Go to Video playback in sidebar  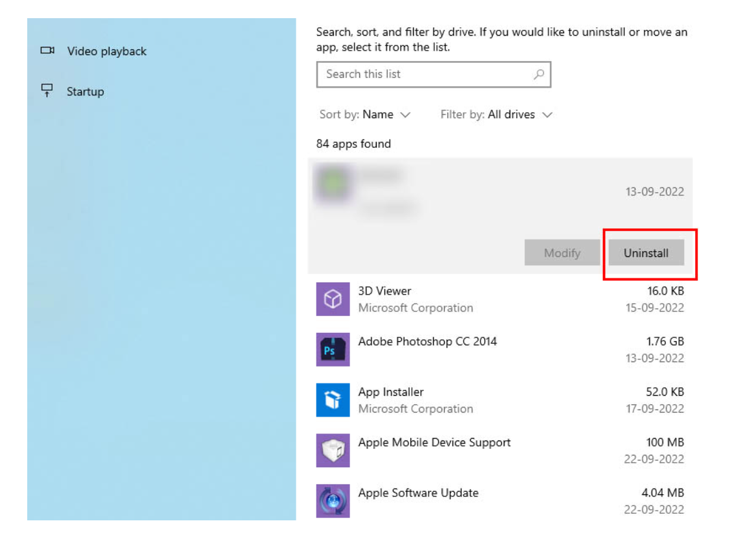106,51
